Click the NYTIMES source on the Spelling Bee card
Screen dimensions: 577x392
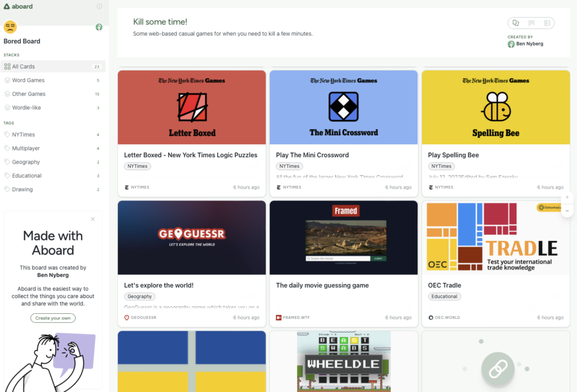[x=441, y=187]
